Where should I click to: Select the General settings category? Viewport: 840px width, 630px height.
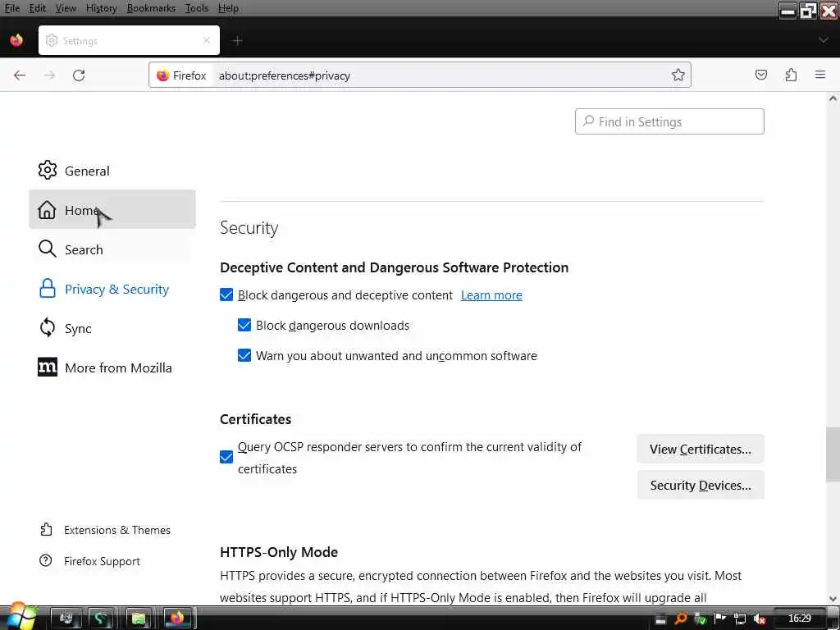[87, 171]
